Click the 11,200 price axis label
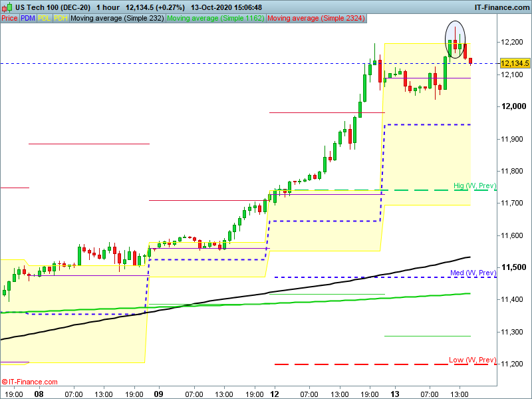The width and height of the screenshot is (532, 399). (512, 364)
